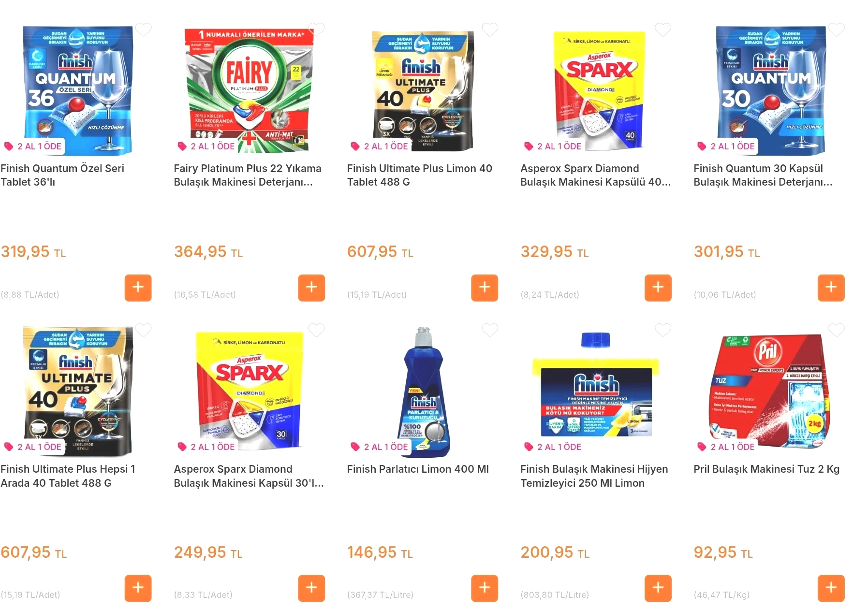Add Asperox Sparx Diamond 40 to cart

click(658, 288)
